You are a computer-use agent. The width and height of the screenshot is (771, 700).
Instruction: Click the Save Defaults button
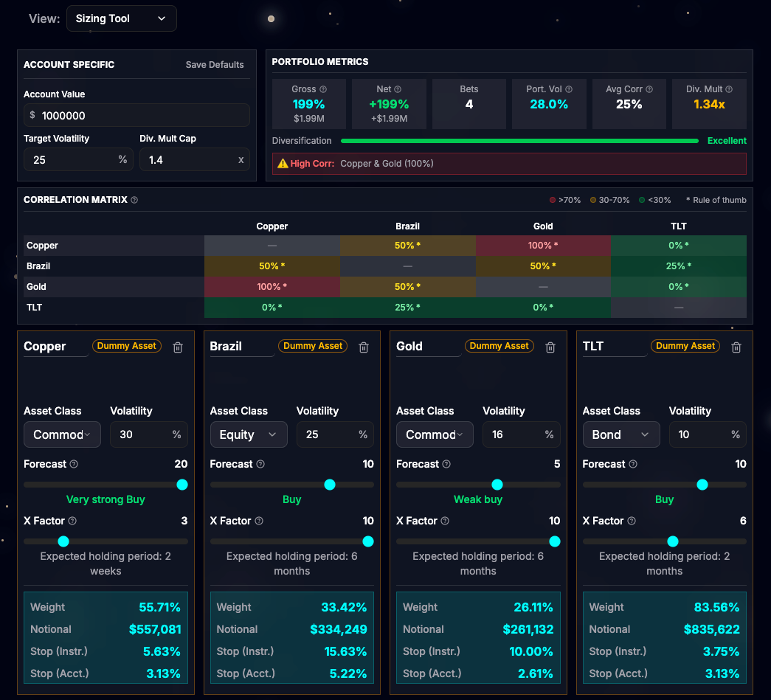[x=215, y=65]
